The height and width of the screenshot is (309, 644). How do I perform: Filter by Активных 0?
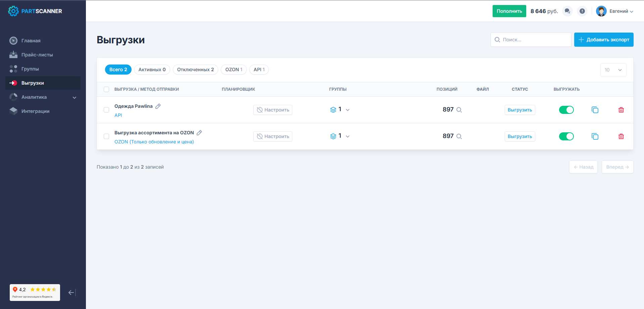pos(152,70)
